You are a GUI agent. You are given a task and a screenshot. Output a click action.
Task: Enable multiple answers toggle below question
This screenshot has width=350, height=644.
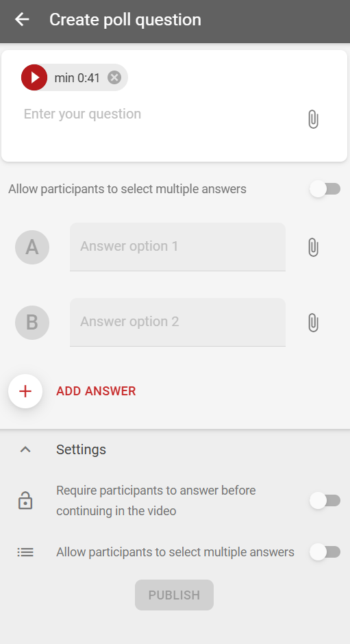(x=325, y=189)
